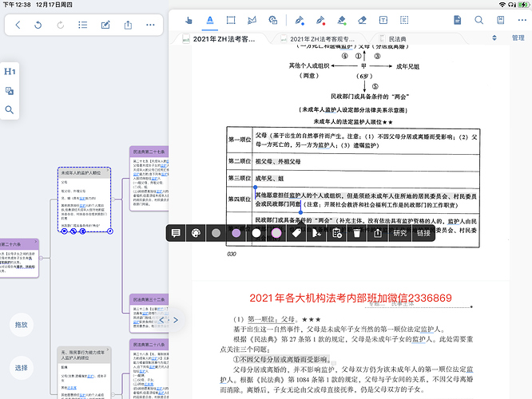
Task: Show previous with left panel arrow
Action: tap(161, 320)
